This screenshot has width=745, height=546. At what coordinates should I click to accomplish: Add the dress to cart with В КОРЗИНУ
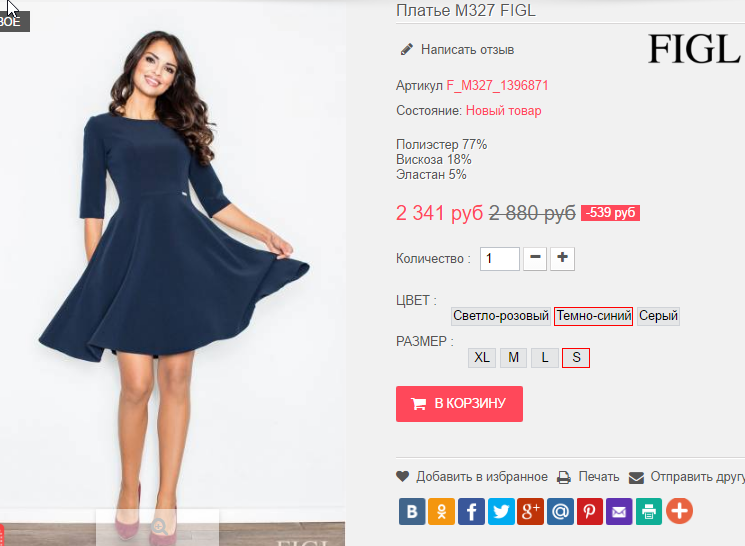[x=459, y=403]
